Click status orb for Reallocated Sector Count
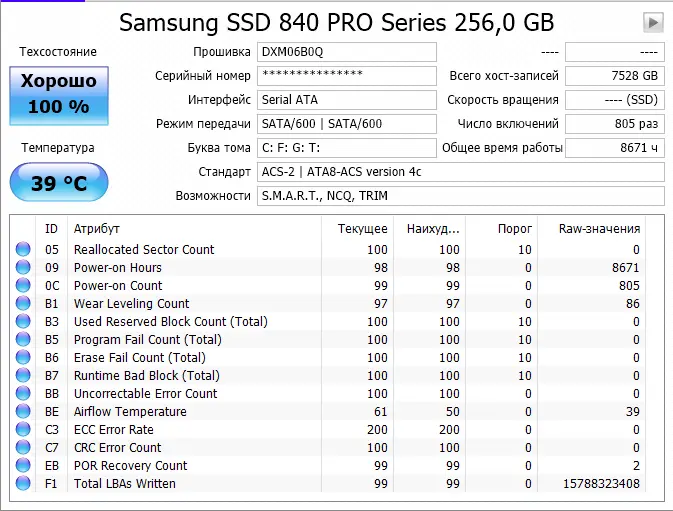This screenshot has width=673, height=511. [23, 250]
